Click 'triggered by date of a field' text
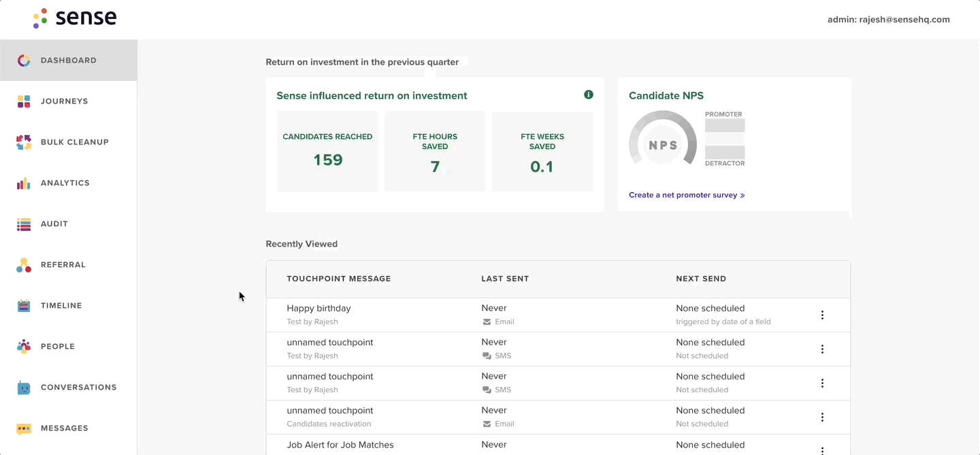980x455 pixels. [723, 321]
